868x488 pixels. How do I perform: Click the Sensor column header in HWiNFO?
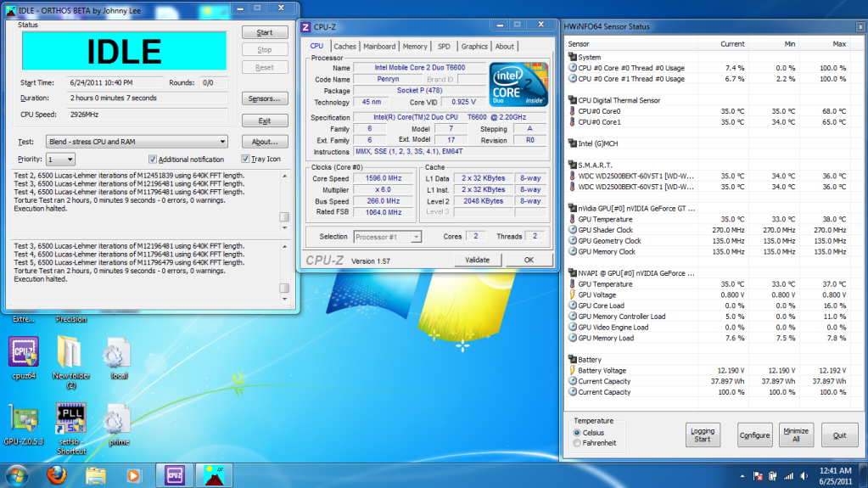pyautogui.click(x=631, y=44)
